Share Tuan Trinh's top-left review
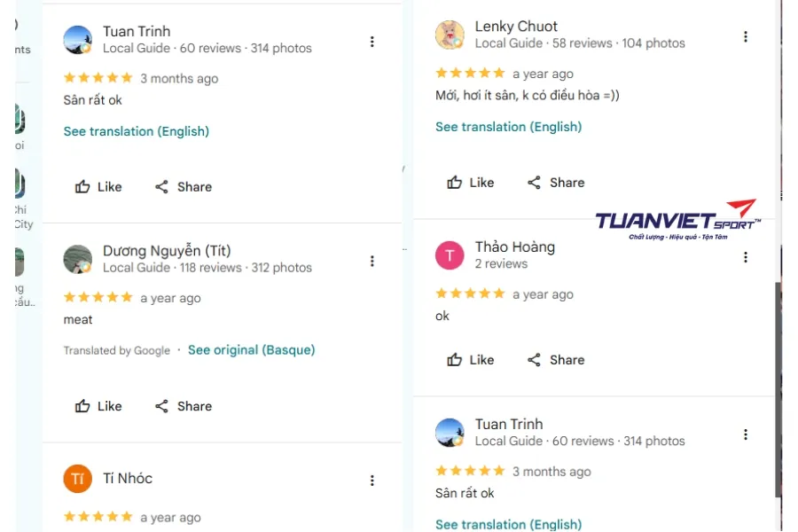The height and width of the screenshot is (532, 798). click(184, 187)
